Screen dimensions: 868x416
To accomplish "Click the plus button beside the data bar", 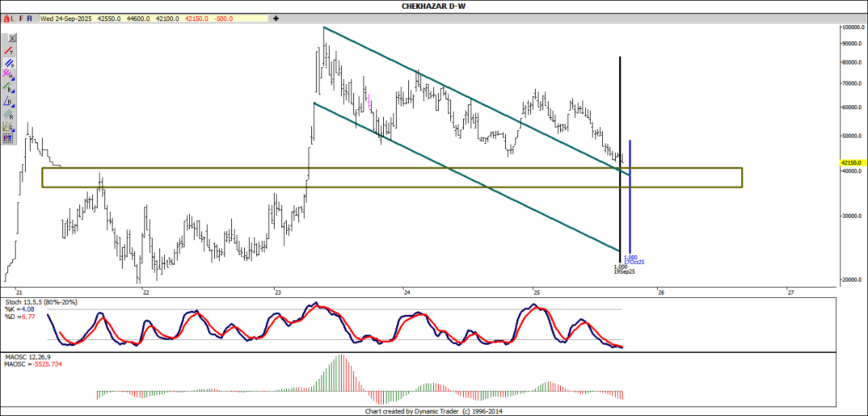I will click(276, 19).
